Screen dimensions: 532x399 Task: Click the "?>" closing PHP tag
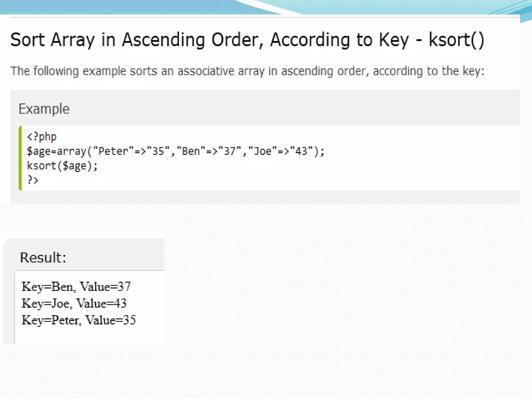[x=33, y=180]
